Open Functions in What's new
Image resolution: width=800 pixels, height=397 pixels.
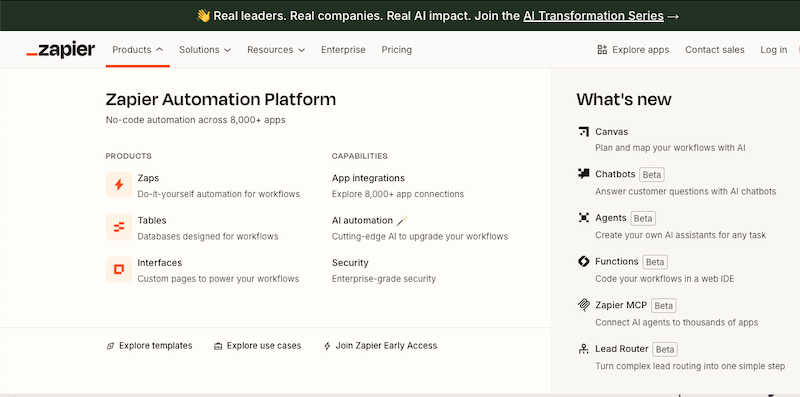coord(617,261)
